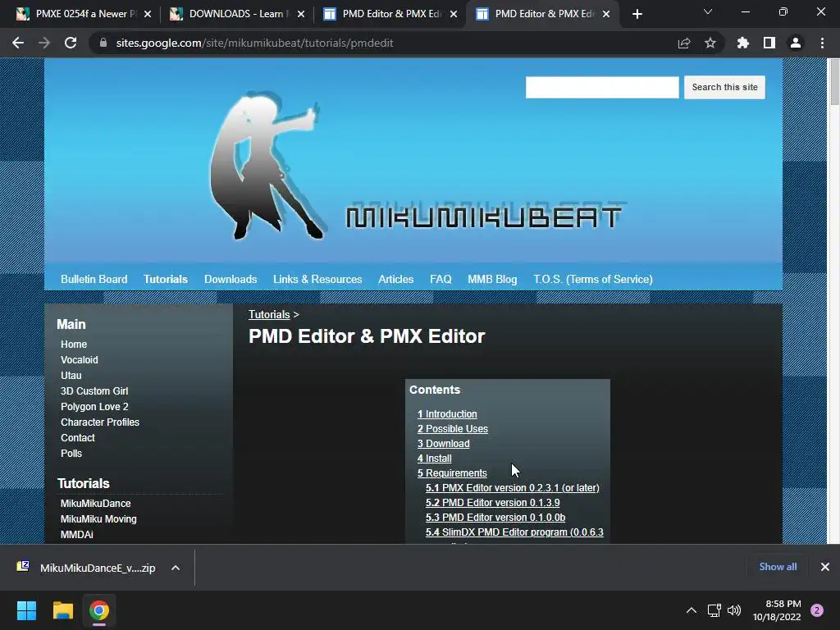Bookmark this page with the star
This screenshot has height=630, width=840.
(710, 43)
